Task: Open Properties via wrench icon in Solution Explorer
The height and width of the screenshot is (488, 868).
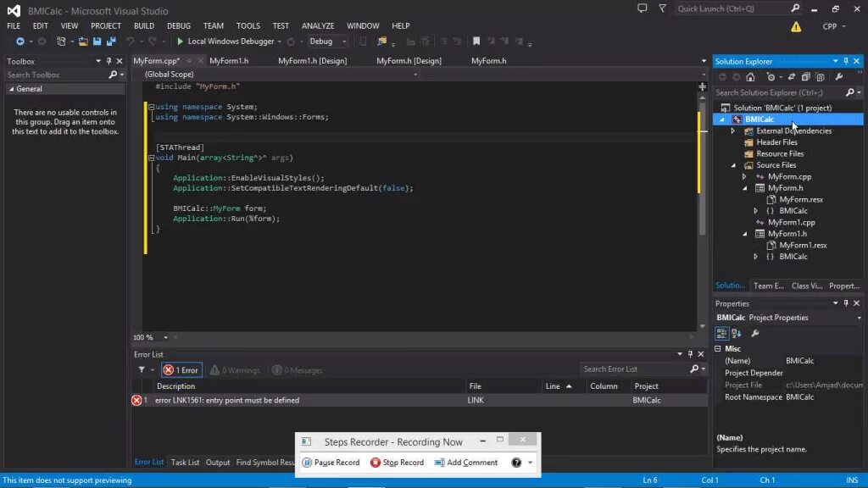Action: 839,77
